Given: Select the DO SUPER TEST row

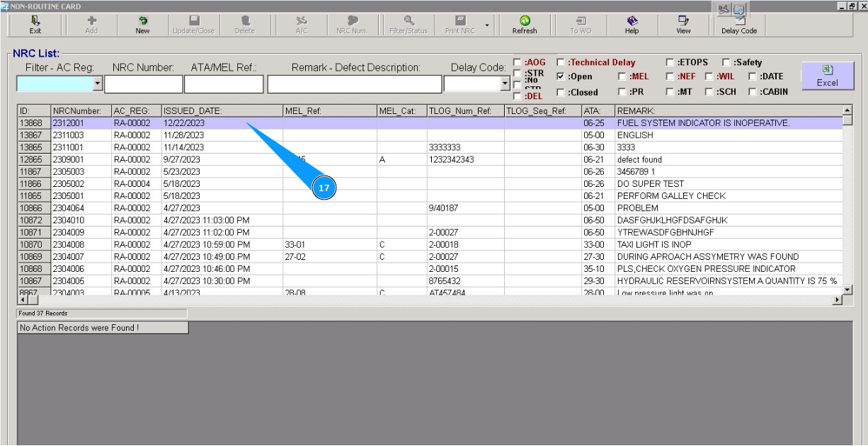Looking at the screenshot, I should click(430, 184).
